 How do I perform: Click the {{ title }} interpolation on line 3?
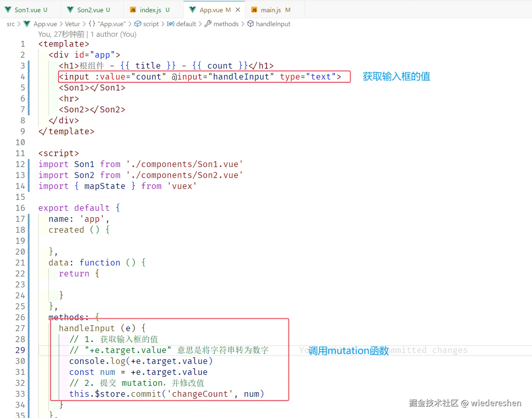point(148,66)
